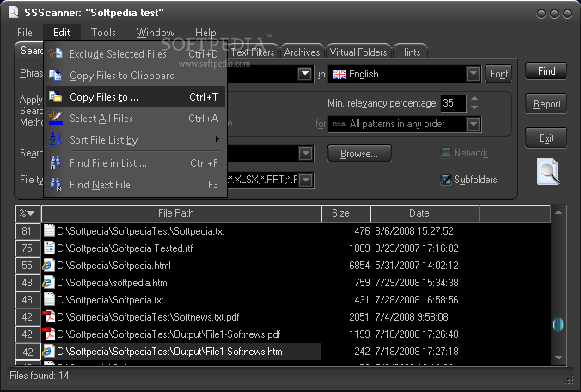Click the File Path column header
The image size is (581, 392).
tap(181, 213)
